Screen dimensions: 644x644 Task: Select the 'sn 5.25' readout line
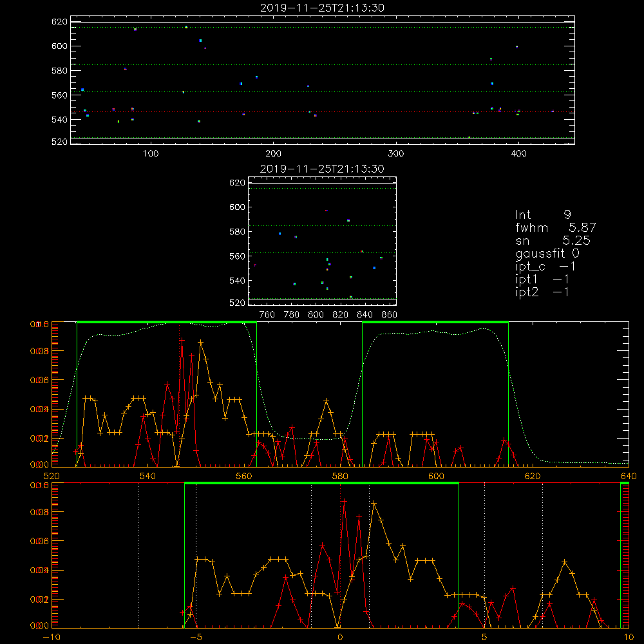[553, 240]
